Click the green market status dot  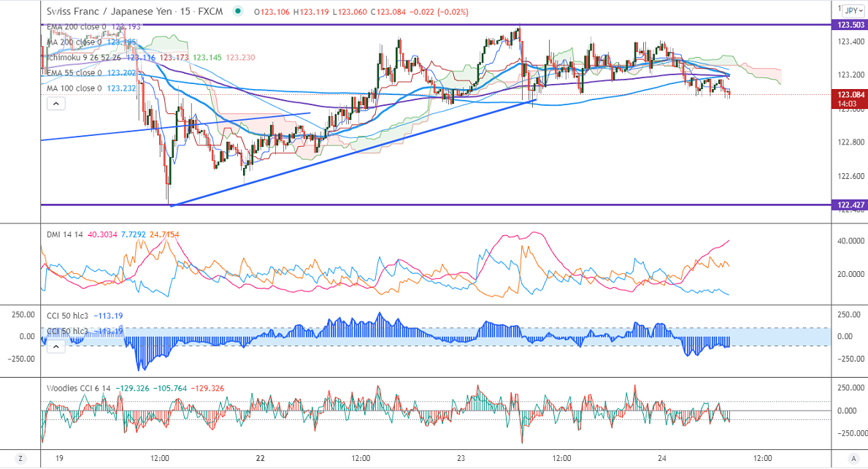point(238,11)
